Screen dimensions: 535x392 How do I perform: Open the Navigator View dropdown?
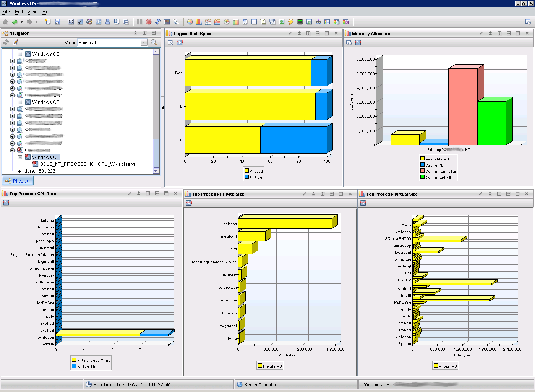pos(144,42)
